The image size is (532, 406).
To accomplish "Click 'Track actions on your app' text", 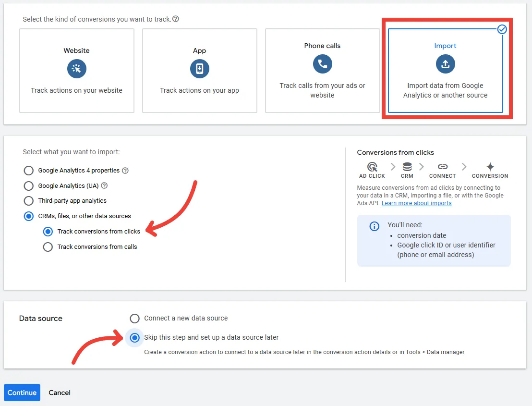I will coord(200,90).
